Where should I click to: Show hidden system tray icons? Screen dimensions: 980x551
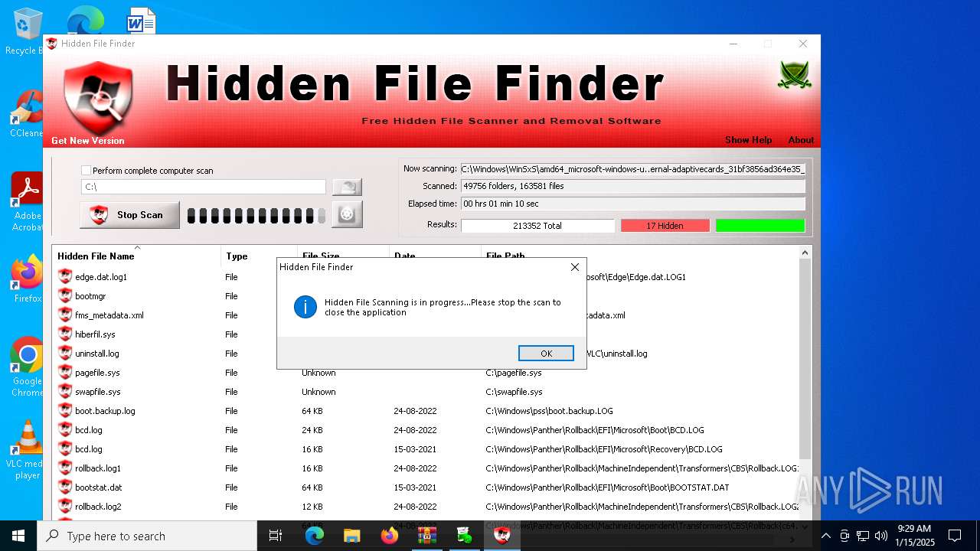[825, 536]
